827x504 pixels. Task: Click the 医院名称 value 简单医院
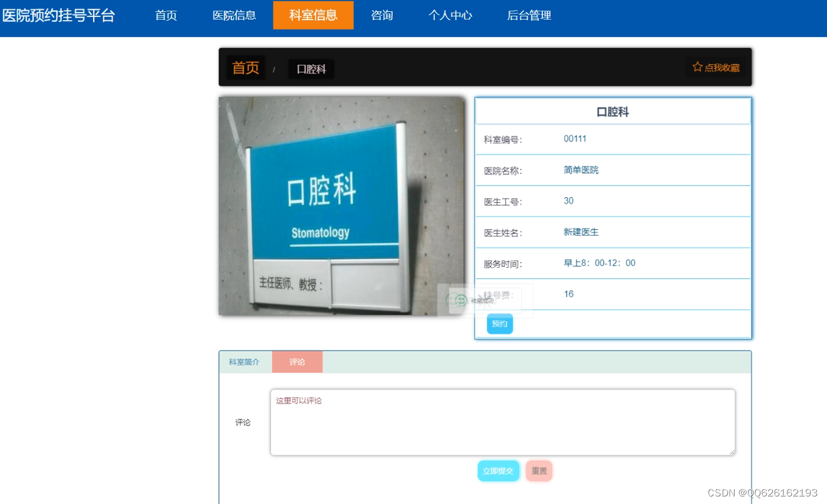(581, 170)
